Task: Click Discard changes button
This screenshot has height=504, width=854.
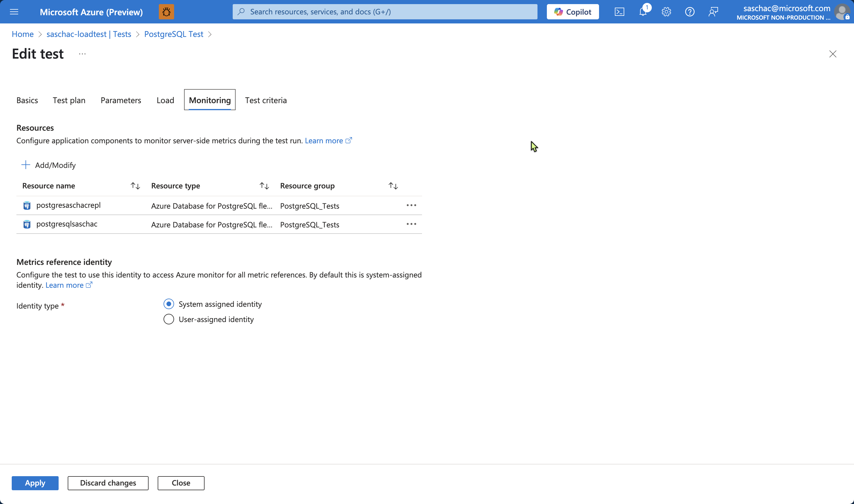Action: tap(108, 483)
